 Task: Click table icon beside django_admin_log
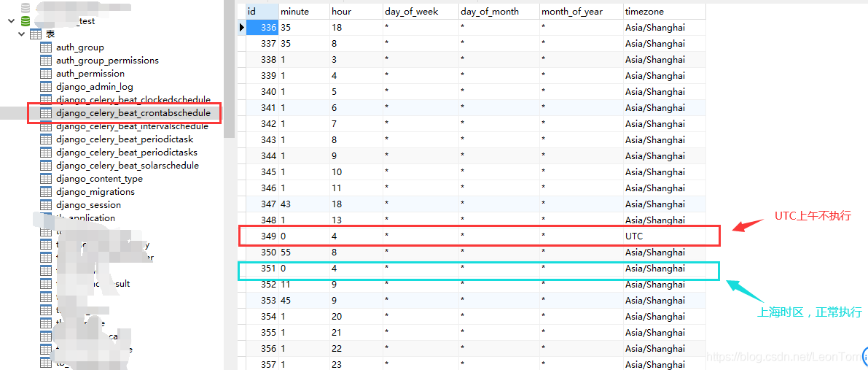tap(47, 87)
